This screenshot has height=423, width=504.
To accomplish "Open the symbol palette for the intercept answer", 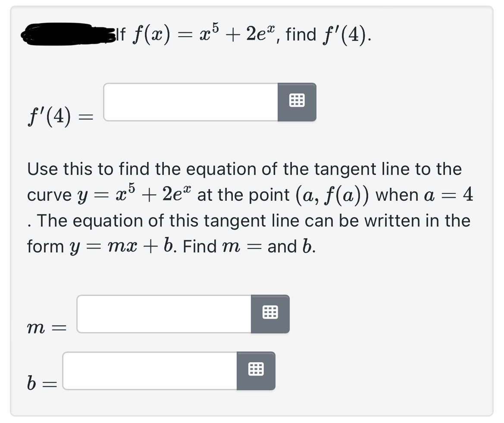I will point(256,370).
